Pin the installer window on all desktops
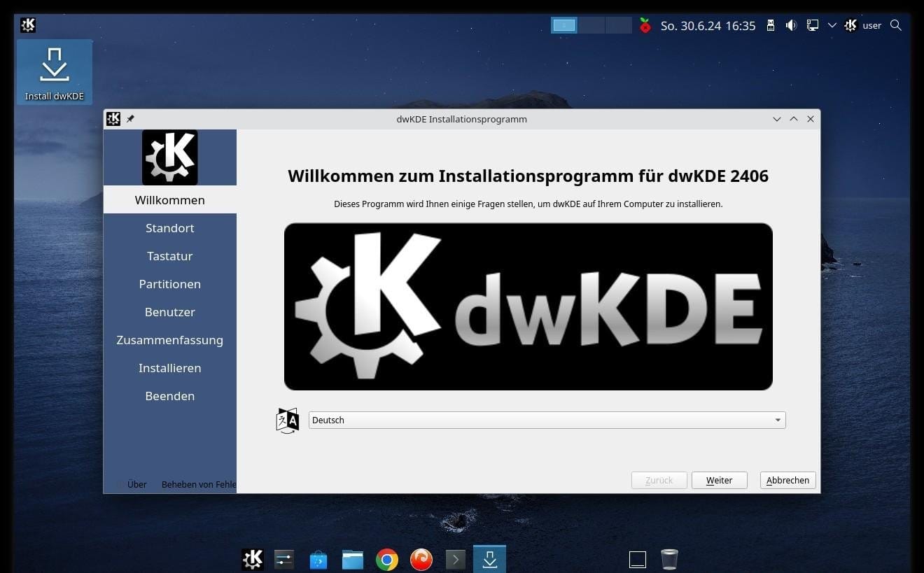Viewport: 924px width, 573px height. pos(130,119)
